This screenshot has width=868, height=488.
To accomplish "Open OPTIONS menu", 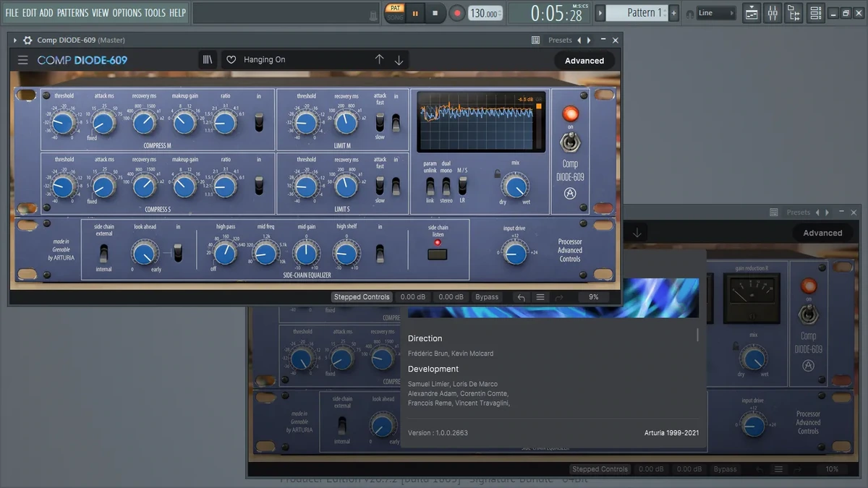I will click(127, 13).
